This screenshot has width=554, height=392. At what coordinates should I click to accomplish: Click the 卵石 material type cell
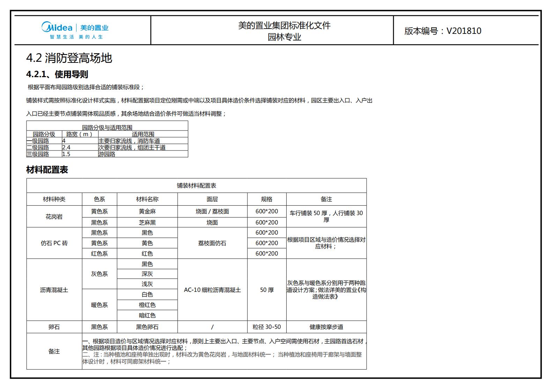coord(54,327)
